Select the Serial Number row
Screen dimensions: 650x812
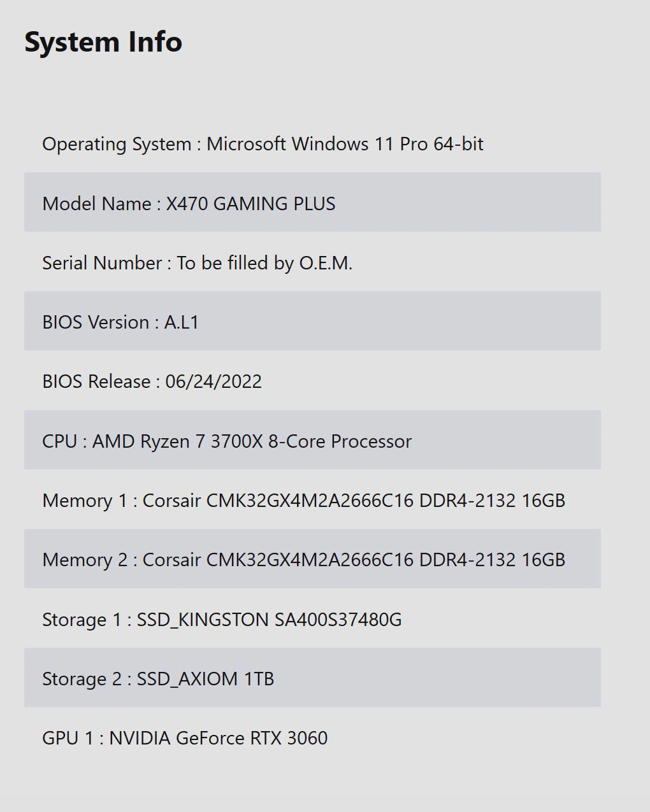click(312, 262)
